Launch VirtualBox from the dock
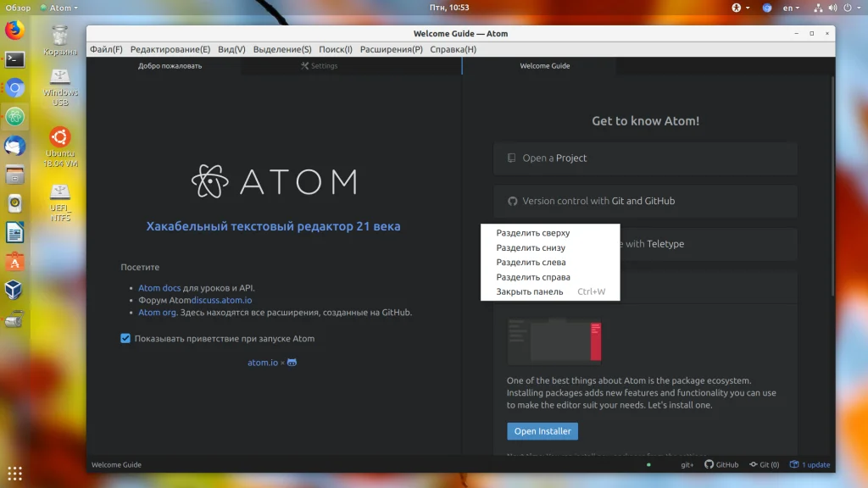The image size is (868, 488). pyautogui.click(x=15, y=291)
